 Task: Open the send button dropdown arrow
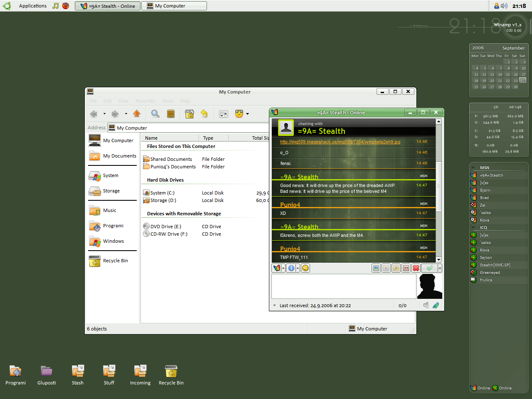point(440,268)
